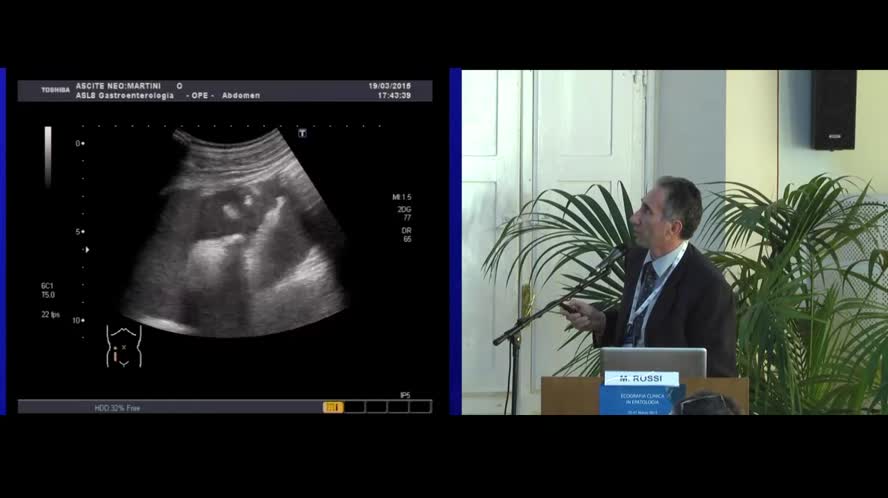Click the grayscale bar on left
Screen dimensions: 888x498
click(x=48, y=156)
